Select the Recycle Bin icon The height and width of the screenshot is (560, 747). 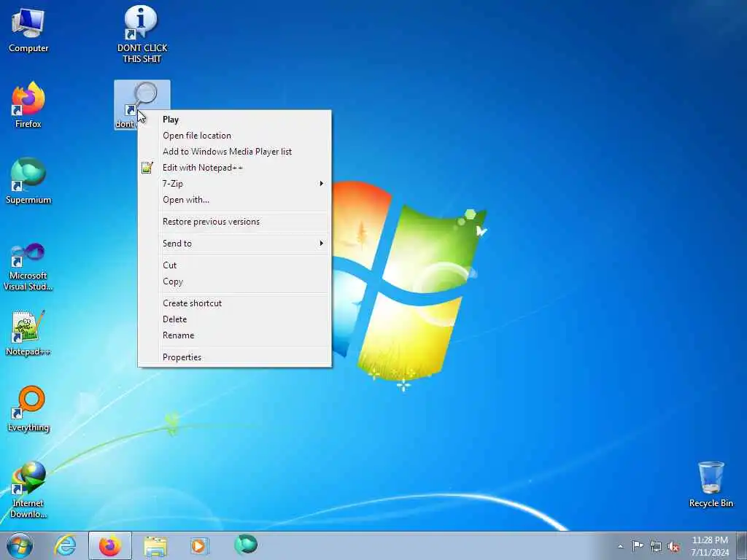pos(711,484)
